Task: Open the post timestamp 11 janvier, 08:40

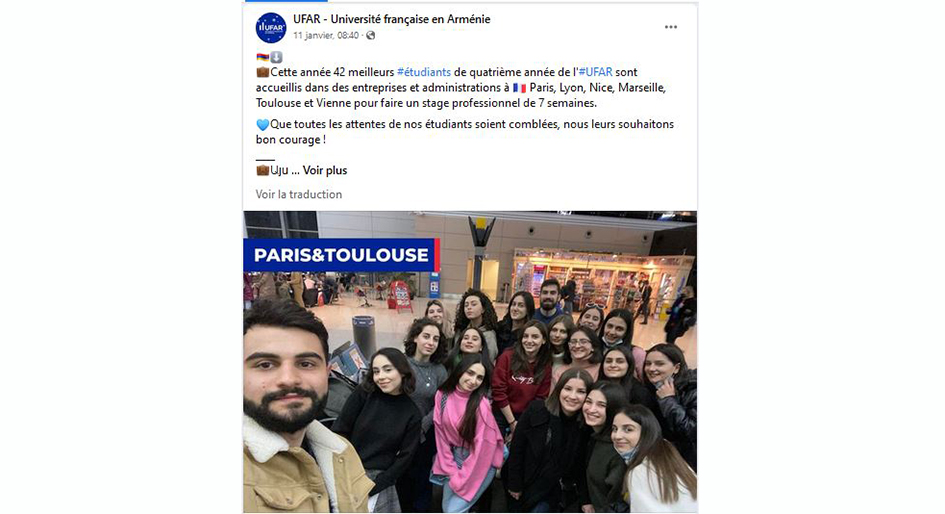Action: click(325, 36)
